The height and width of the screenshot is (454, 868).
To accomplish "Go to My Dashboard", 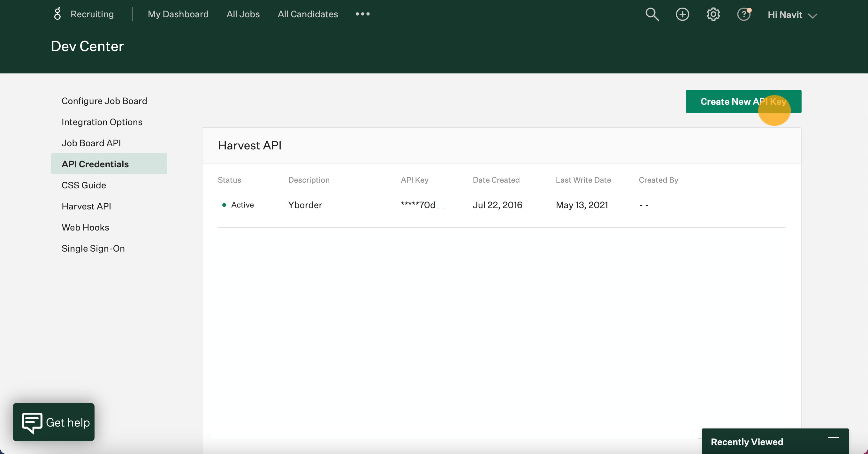I will (x=178, y=14).
